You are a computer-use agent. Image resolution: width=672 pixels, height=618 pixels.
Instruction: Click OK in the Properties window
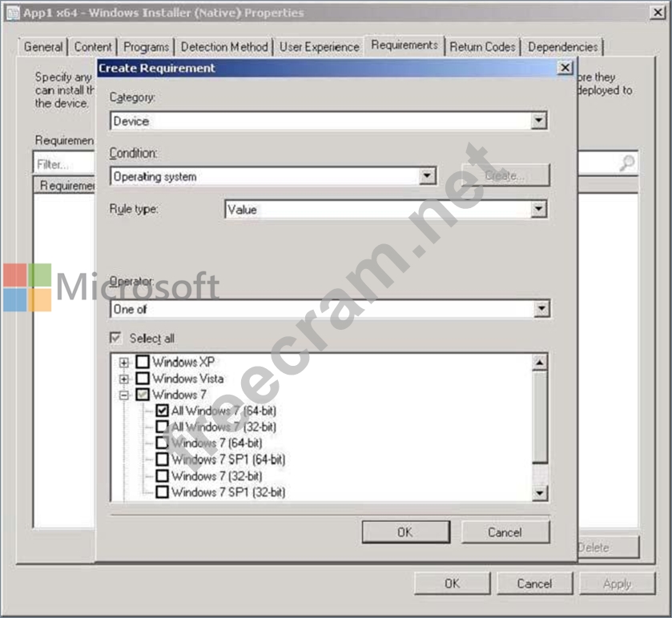tap(453, 584)
